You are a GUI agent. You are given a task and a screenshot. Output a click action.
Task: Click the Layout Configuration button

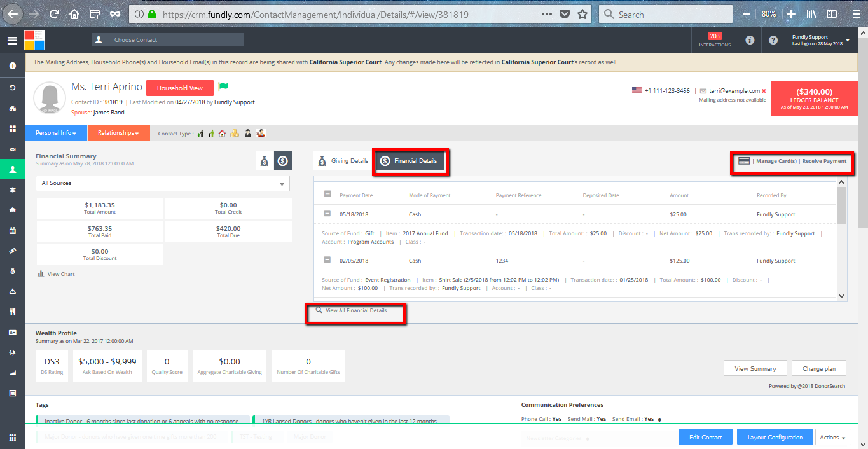click(775, 437)
